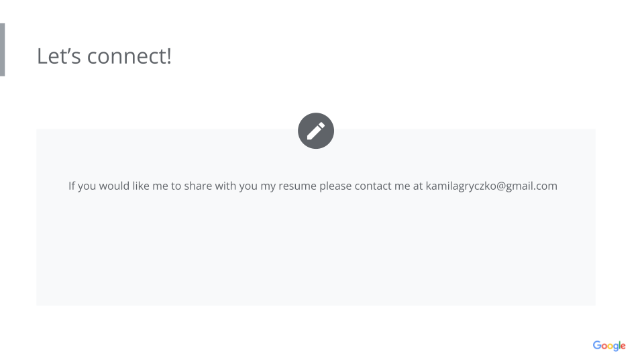Click the Google logo

[609, 346]
